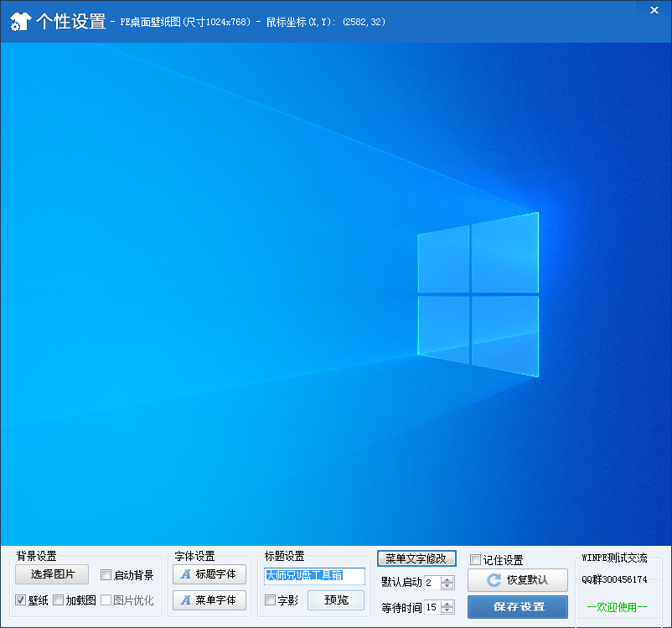The height and width of the screenshot is (628, 672).
Task: Increase the 等待时间 value
Action: [x=447, y=604]
